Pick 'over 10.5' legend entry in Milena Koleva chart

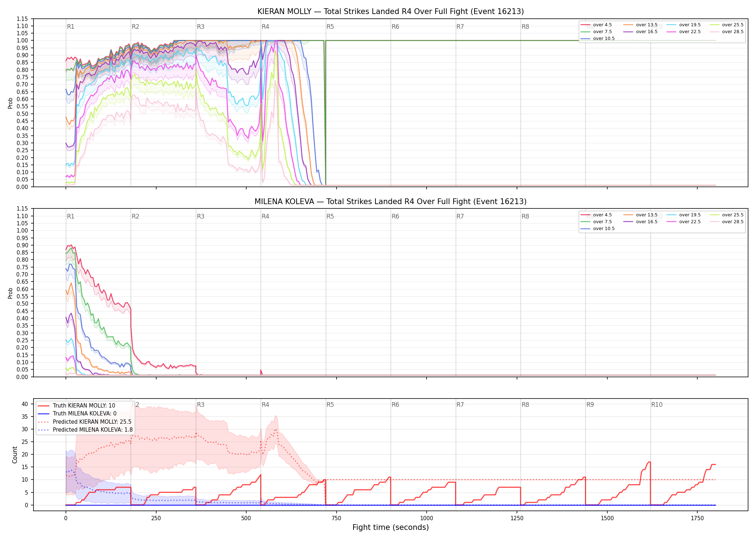[x=598, y=229]
